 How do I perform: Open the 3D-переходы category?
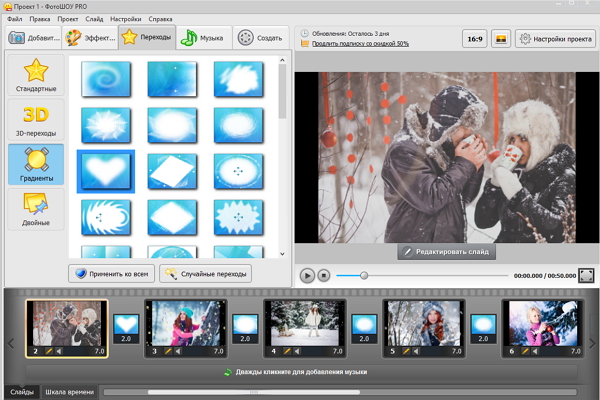point(36,120)
